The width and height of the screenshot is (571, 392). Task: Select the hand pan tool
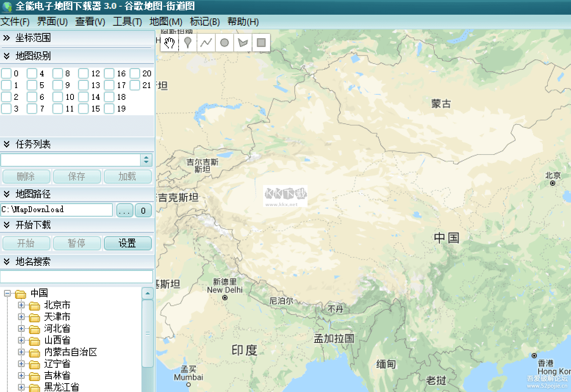point(169,43)
